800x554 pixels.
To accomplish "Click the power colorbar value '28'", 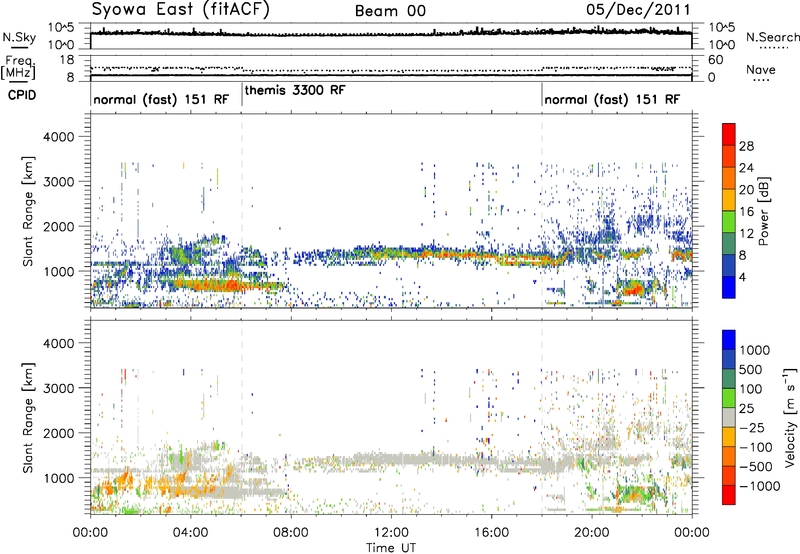I will 746,146.
